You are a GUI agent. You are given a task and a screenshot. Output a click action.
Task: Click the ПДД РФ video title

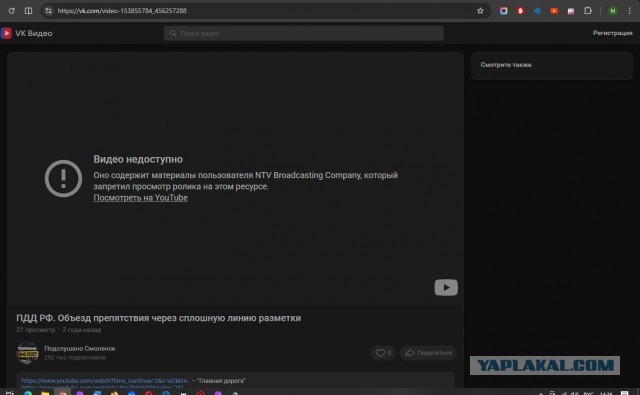click(x=158, y=318)
